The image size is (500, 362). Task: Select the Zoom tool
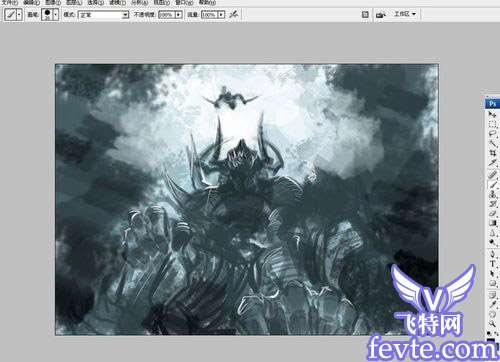tap(492, 323)
